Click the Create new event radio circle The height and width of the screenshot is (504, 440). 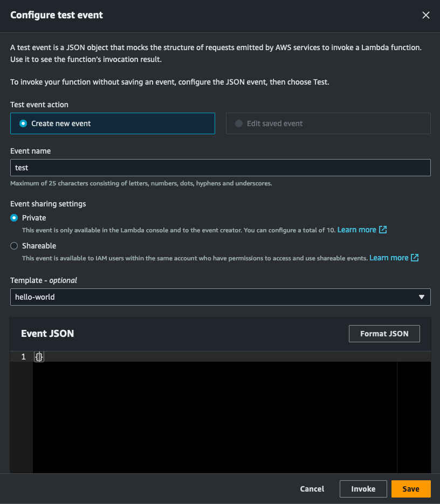pyautogui.click(x=23, y=123)
